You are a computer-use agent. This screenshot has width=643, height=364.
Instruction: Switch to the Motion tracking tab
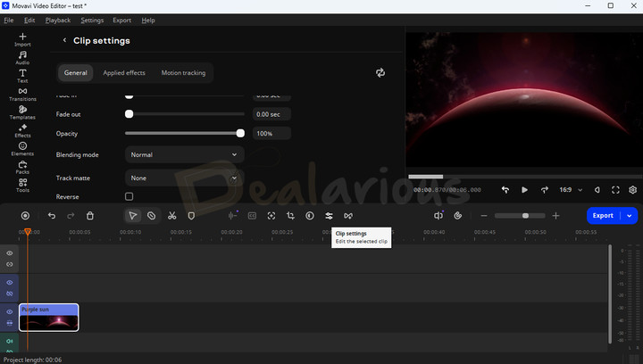(183, 73)
